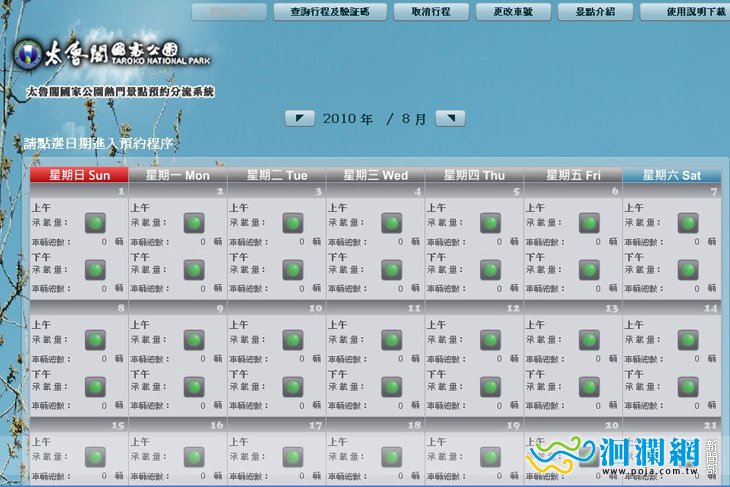Click the 8 月 month text
Screen dimensions: 730x487
[x=414, y=119]
